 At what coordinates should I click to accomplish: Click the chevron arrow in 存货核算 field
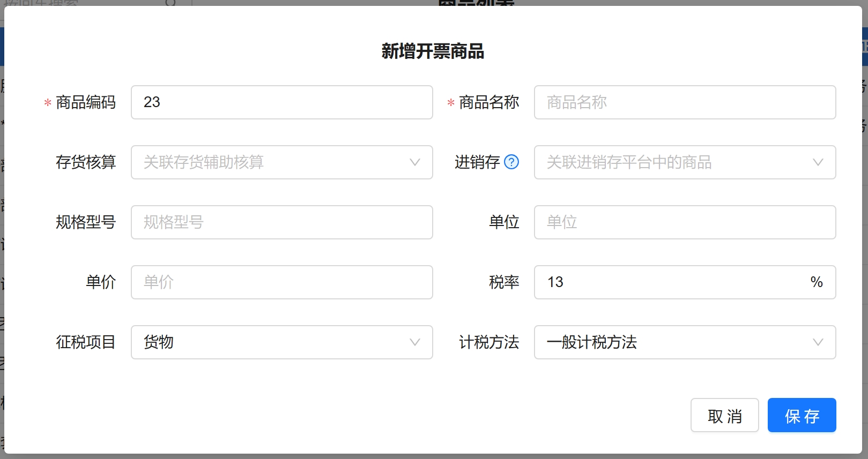click(x=414, y=162)
